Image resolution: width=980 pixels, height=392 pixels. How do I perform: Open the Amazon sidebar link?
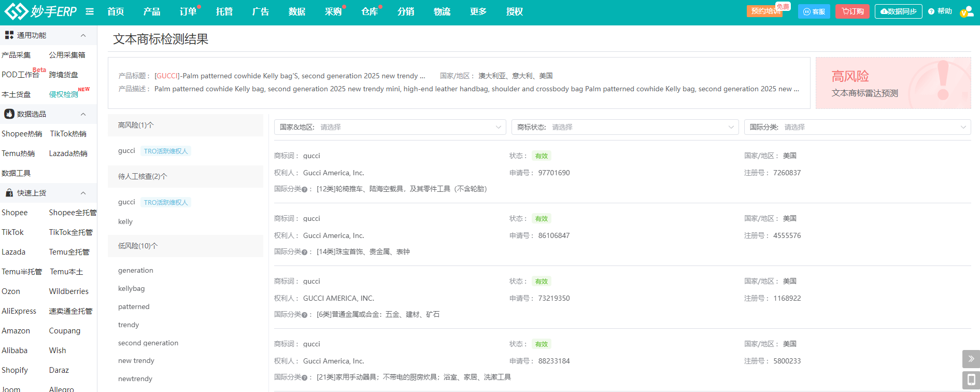(16, 331)
